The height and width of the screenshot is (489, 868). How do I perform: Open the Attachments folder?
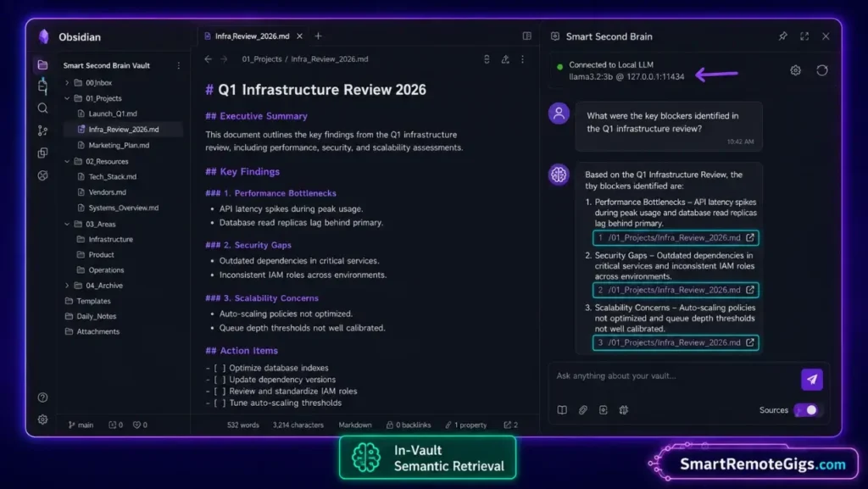97,331
